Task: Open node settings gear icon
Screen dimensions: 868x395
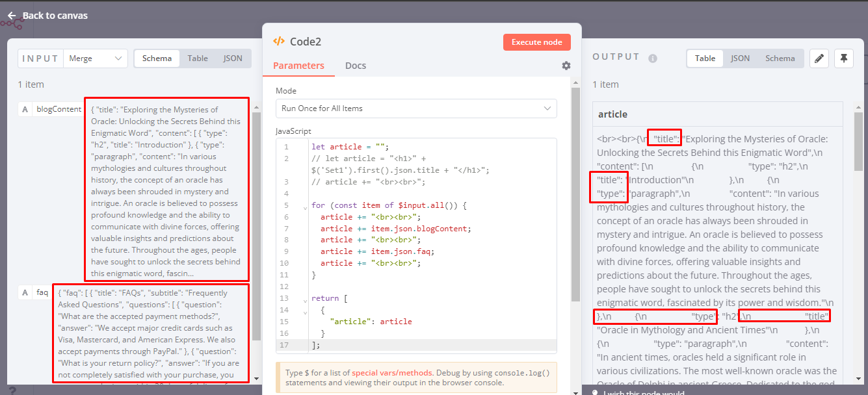Action: (566, 66)
